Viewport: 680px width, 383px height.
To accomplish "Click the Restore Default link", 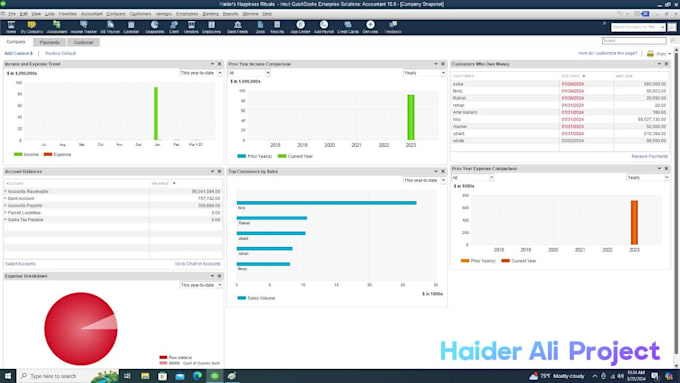I will 60,53.
